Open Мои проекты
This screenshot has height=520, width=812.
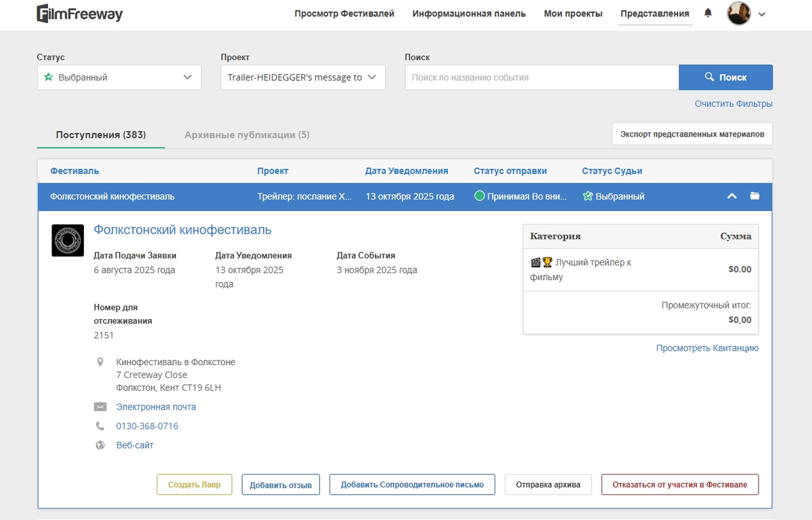point(573,14)
